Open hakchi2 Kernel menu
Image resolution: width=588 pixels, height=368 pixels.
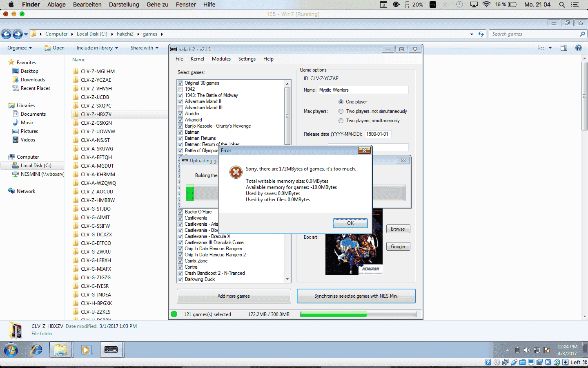point(197,59)
